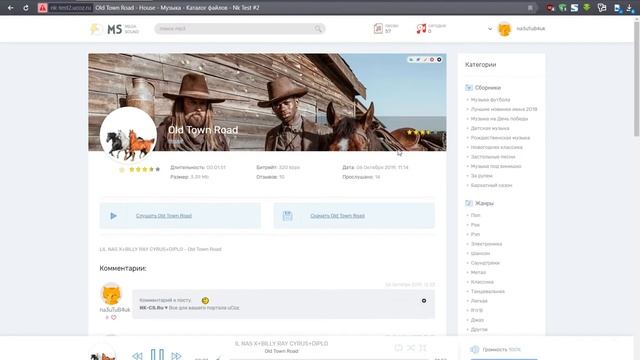Click the user avatar in header

point(504,29)
